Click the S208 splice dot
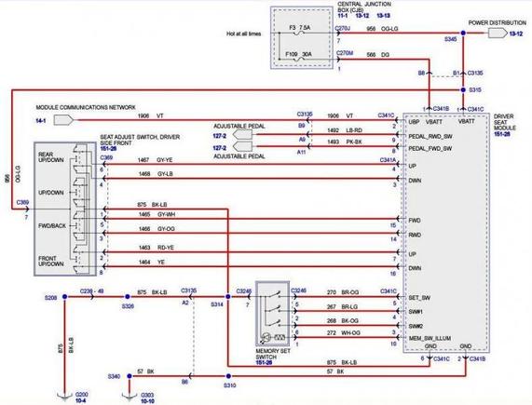Image resolution: width=532 pixels, height=405 pixels. tap(64, 297)
